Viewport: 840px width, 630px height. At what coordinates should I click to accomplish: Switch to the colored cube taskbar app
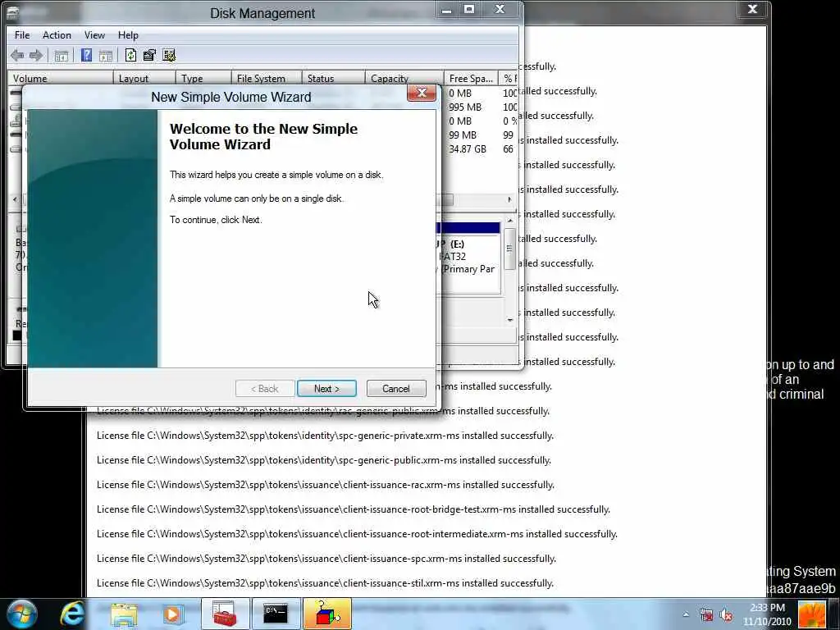point(326,614)
